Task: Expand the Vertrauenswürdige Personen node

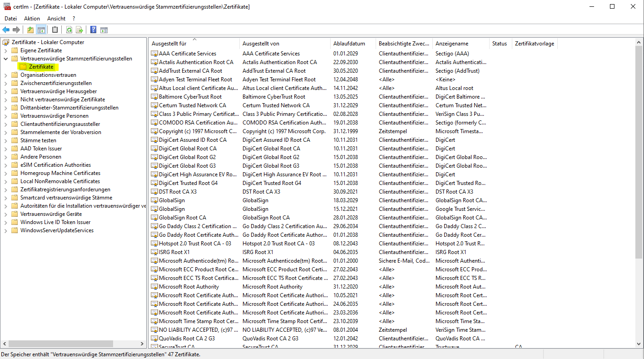Action: [x=5, y=116]
